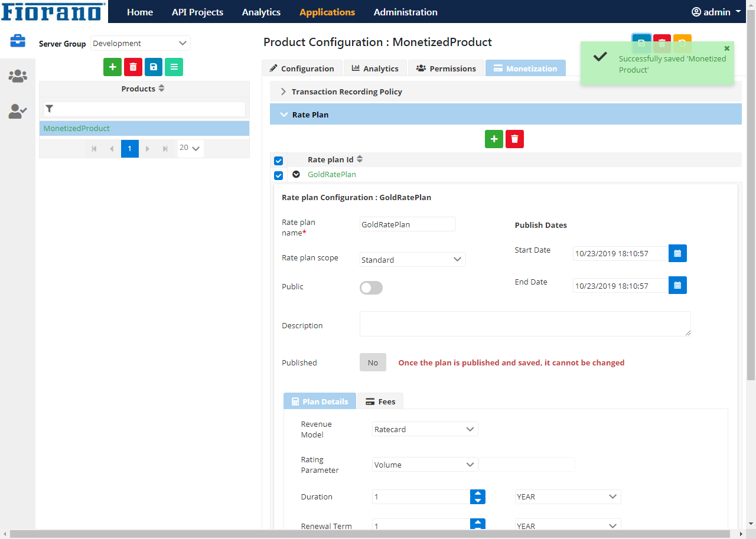Open the Rating Parameter Volume dropdown
Viewport: 756px width, 539px height.
click(425, 465)
